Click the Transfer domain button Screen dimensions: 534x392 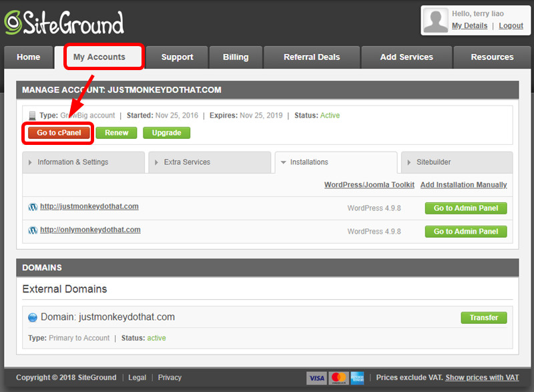(x=484, y=318)
